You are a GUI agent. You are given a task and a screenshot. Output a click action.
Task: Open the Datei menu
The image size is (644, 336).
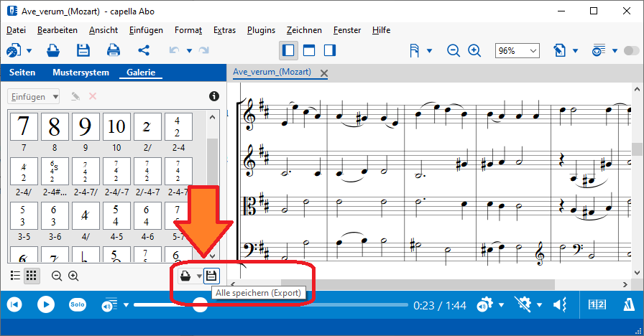point(16,30)
